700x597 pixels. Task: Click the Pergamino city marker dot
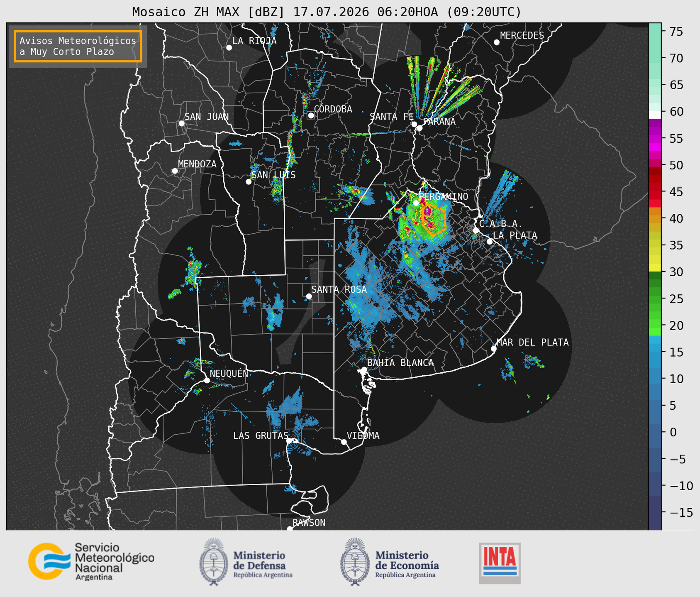(x=416, y=203)
